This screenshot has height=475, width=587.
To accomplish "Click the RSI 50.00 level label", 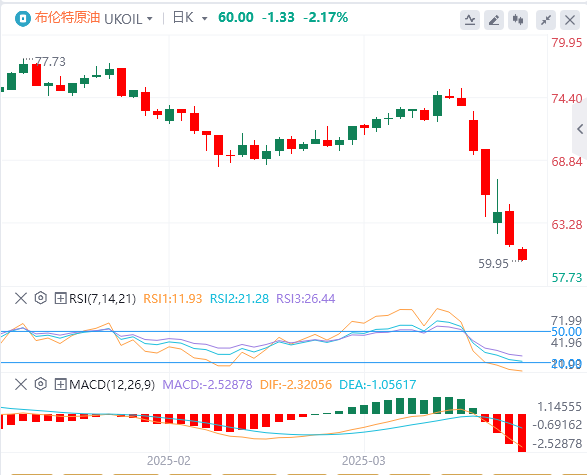I will (567, 332).
